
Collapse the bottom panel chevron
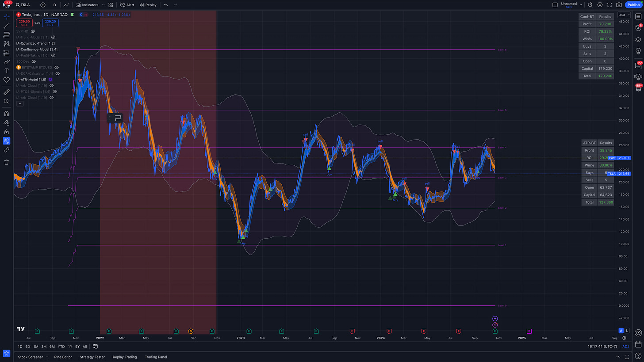[x=618, y=357]
